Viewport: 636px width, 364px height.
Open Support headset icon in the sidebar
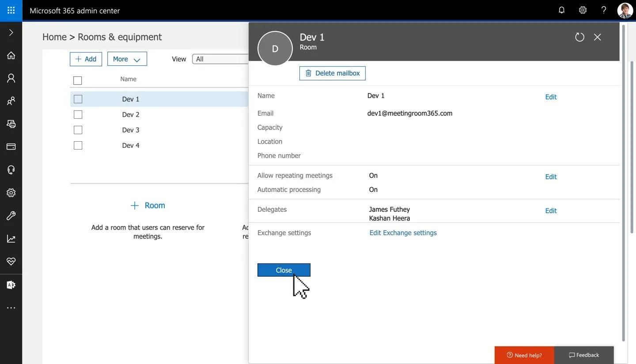click(11, 170)
